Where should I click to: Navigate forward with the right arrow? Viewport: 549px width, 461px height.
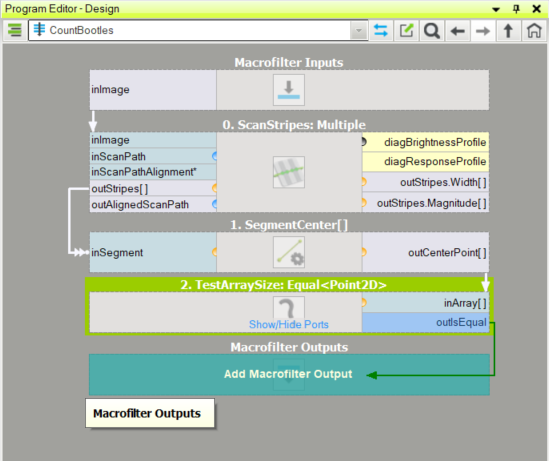tap(483, 31)
